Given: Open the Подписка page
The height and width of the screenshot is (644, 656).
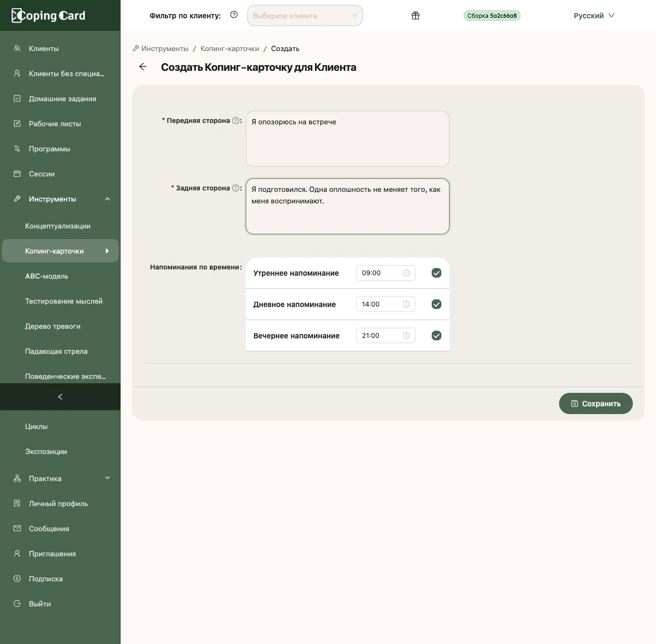Looking at the screenshot, I should (x=60, y=578).
